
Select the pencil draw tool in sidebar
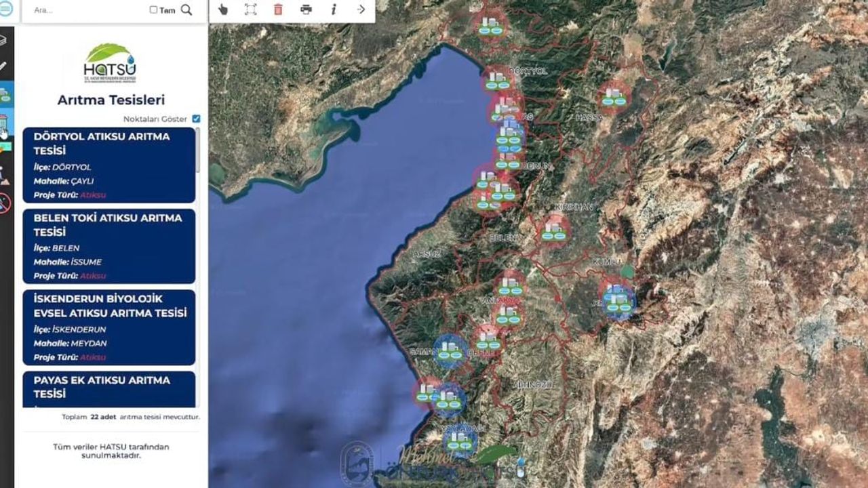click(3, 66)
